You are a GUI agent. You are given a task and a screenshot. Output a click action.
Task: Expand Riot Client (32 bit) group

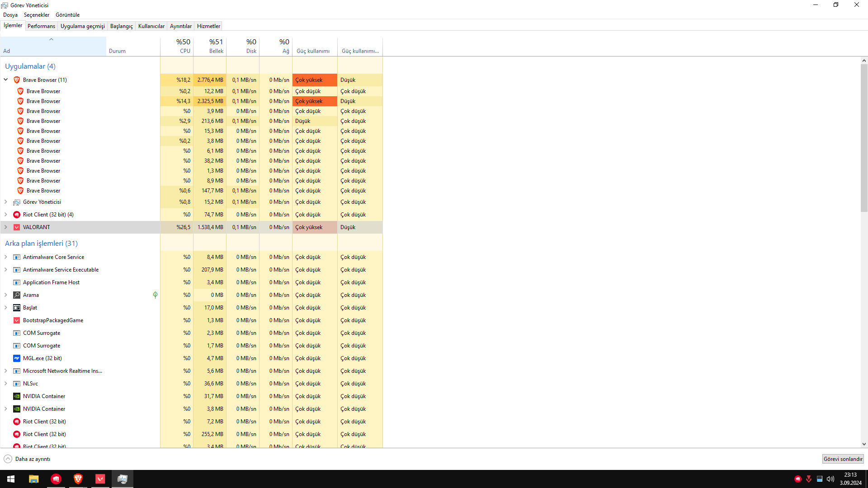coord(6,215)
